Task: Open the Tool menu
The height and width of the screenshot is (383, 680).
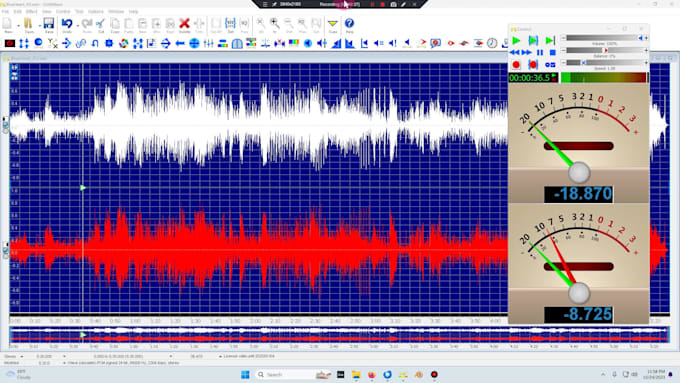Action: (79, 11)
